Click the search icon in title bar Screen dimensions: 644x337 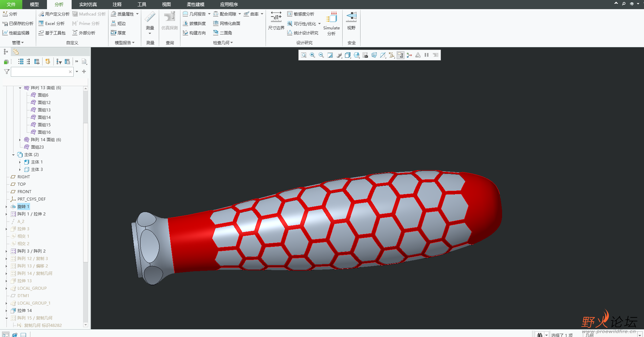pos(624,4)
